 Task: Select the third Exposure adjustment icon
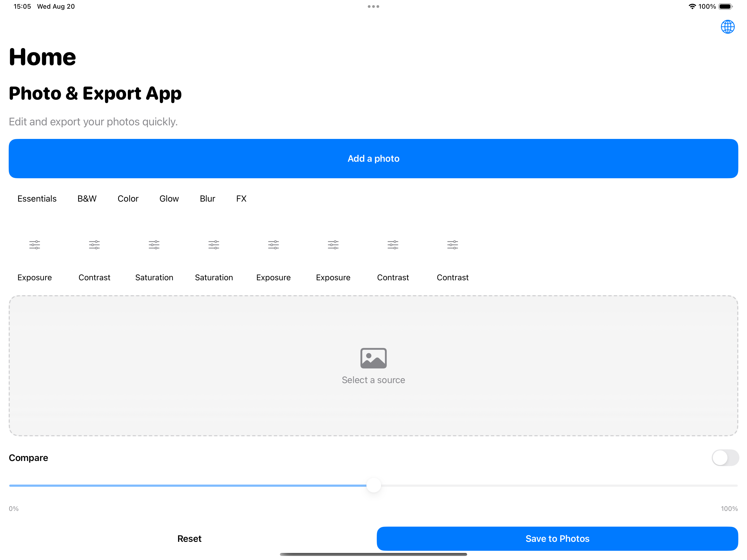click(x=333, y=245)
